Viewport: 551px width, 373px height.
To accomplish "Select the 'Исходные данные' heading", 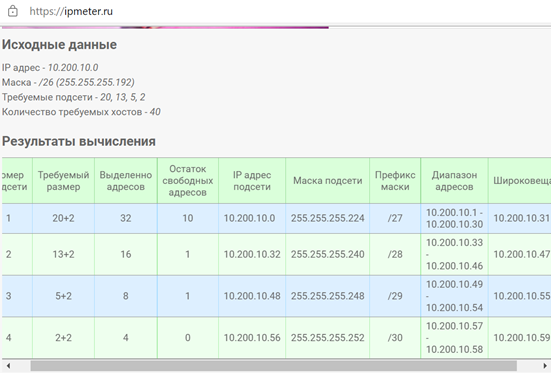I will point(59,45).
